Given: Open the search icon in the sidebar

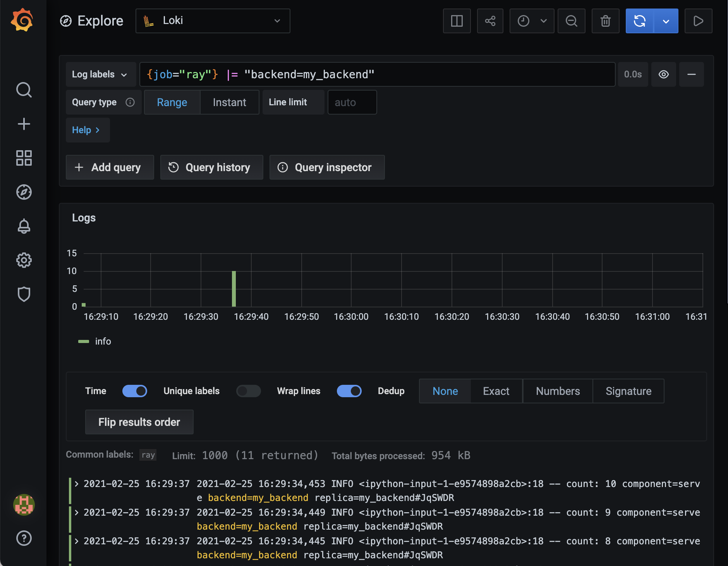Looking at the screenshot, I should (24, 90).
